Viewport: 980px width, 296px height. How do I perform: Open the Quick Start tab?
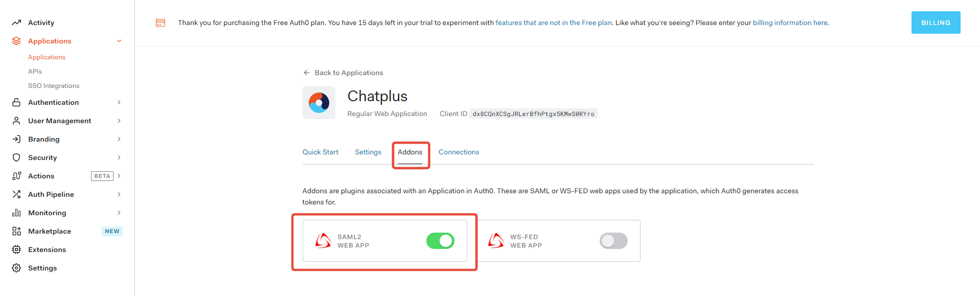(321, 152)
